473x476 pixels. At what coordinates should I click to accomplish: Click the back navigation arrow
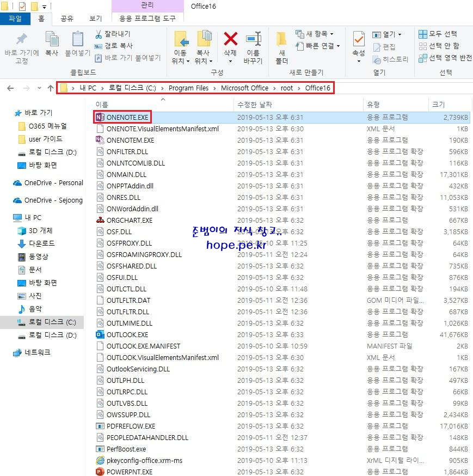tap(10, 88)
